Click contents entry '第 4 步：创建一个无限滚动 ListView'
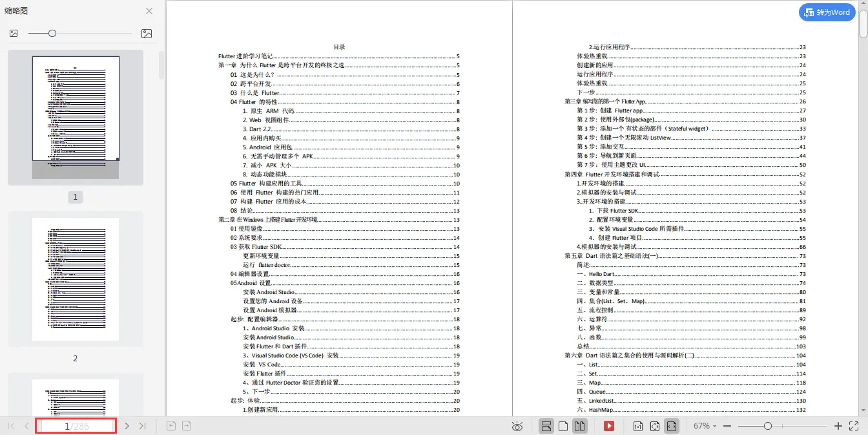The width and height of the screenshot is (868, 435). click(x=691, y=138)
